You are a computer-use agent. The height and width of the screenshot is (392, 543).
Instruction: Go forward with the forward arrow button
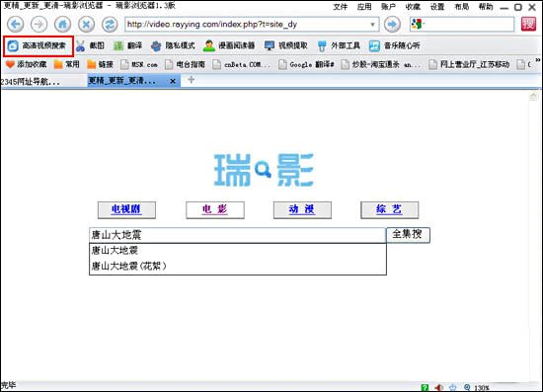(39, 25)
